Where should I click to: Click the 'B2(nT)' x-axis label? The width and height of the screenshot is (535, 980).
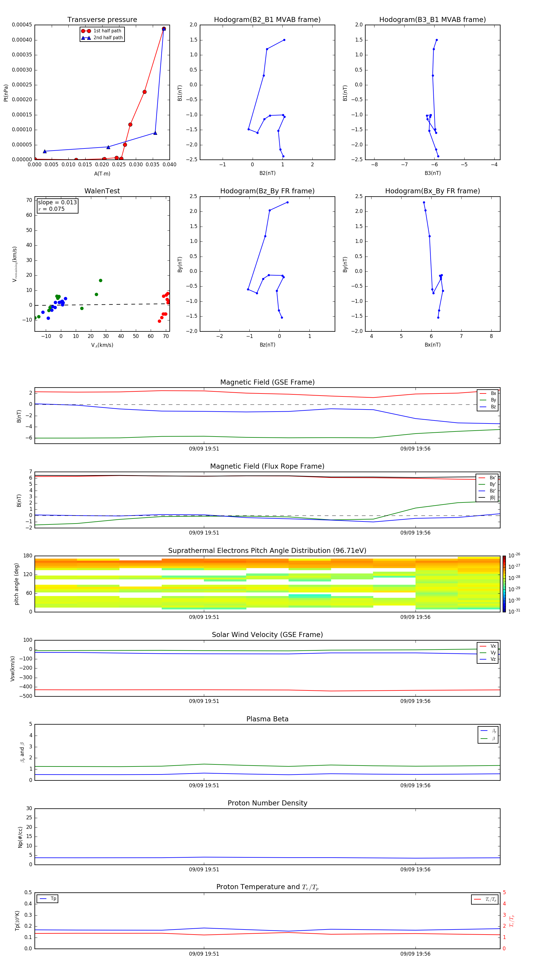[267, 173]
